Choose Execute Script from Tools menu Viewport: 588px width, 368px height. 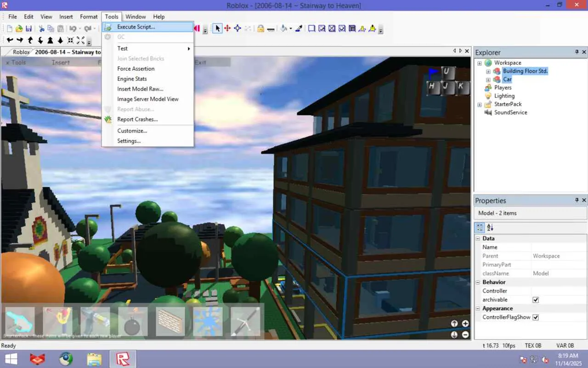[x=147, y=27]
